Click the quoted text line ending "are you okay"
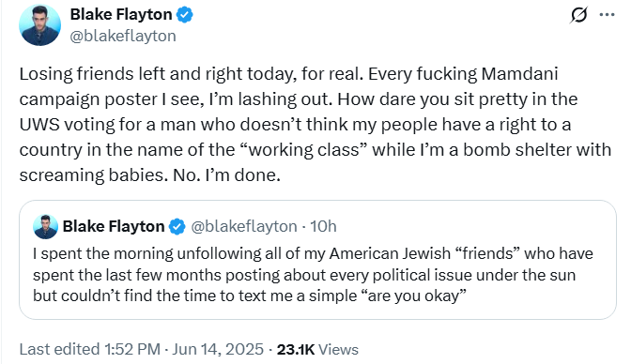 tap(250, 296)
